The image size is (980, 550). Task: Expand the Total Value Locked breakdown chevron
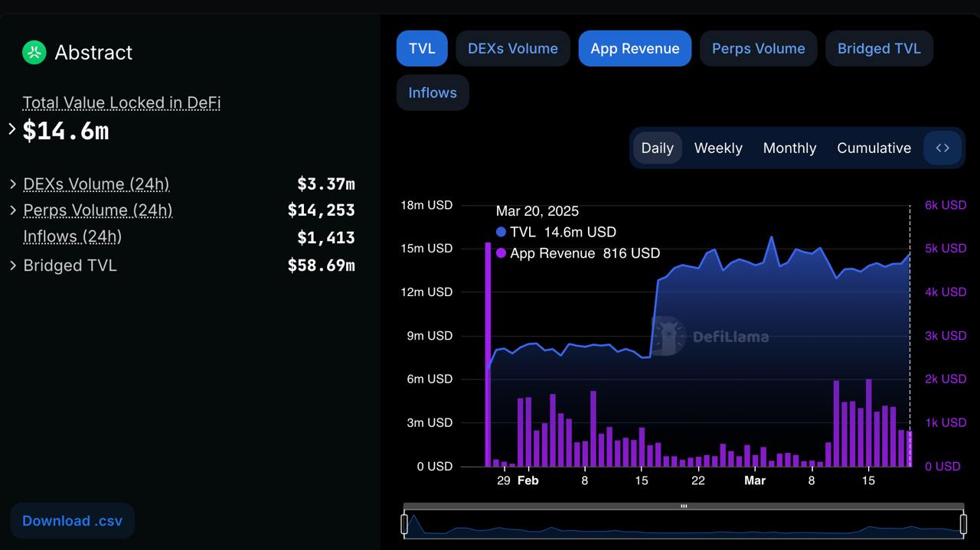pyautogui.click(x=12, y=129)
